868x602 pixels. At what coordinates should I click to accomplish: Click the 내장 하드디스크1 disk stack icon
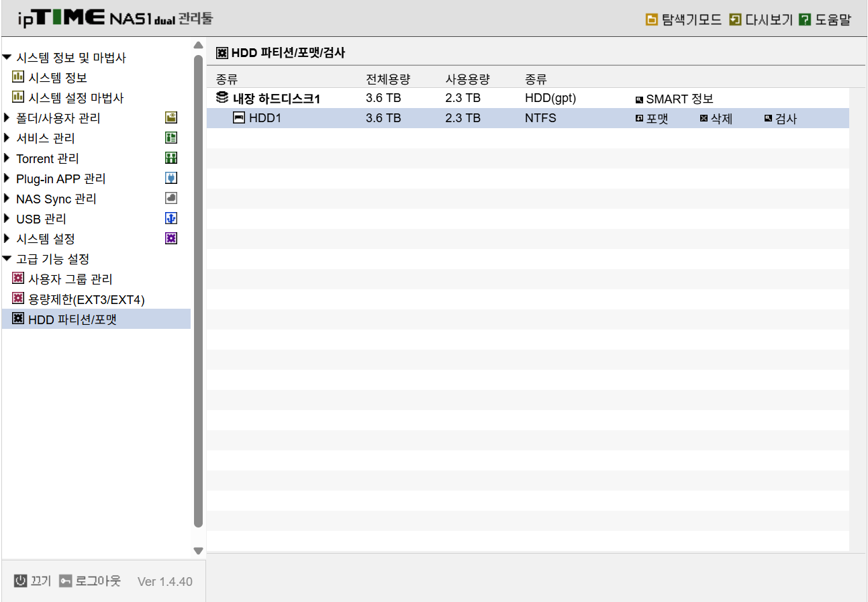point(222,98)
